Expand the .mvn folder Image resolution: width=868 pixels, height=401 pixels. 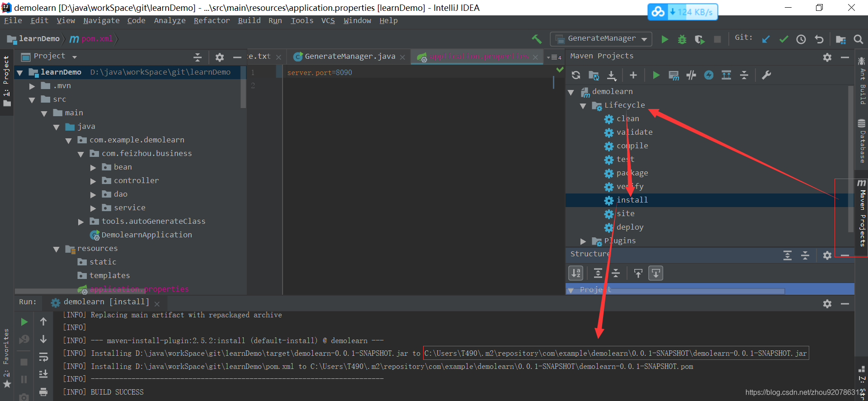[x=32, y=86]
